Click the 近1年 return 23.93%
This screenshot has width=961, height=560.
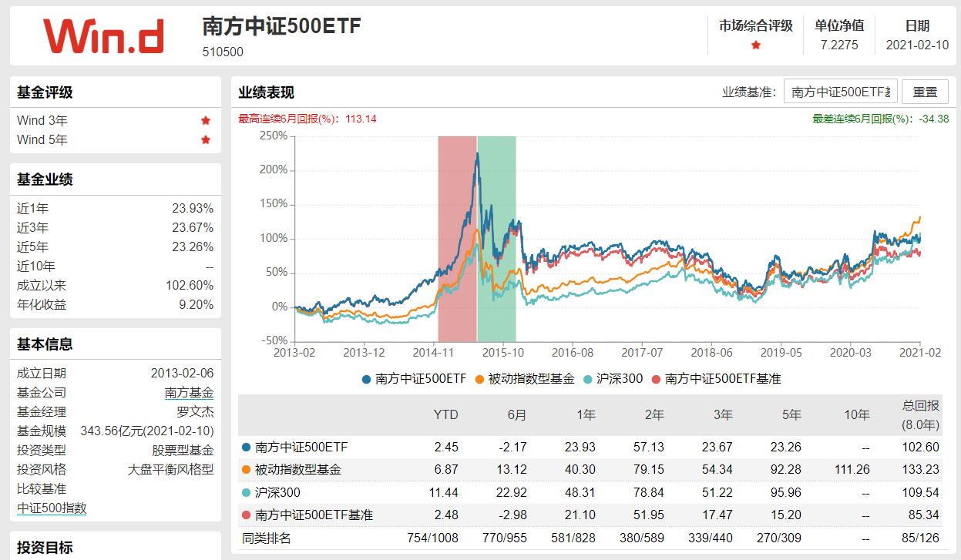click(193, 209)
